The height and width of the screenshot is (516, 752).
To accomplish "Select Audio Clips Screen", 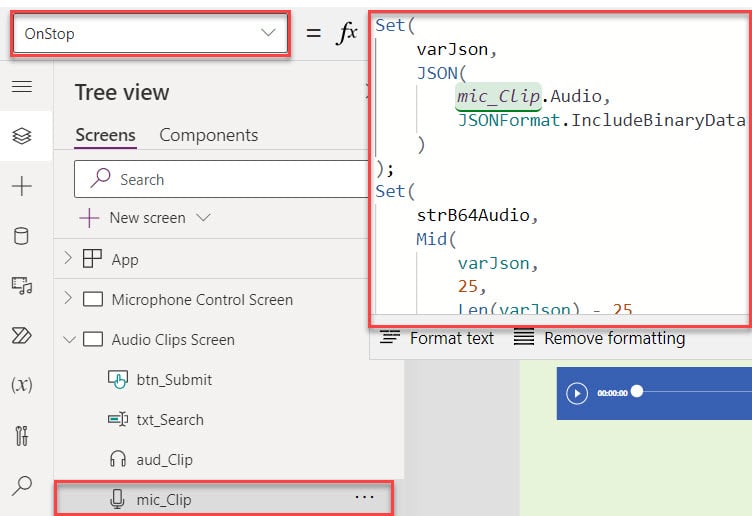I will click(x=173, y=340).
